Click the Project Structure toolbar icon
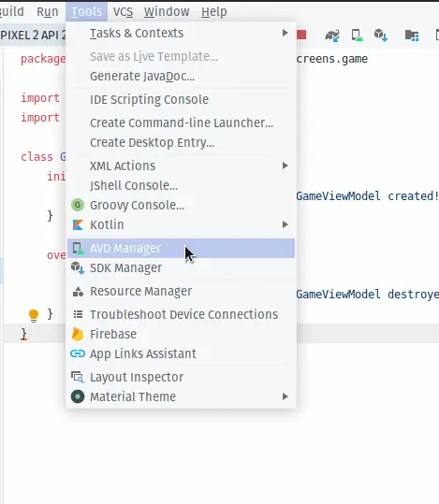The height and width of the screenshot is (504, 439). (412, 36)
